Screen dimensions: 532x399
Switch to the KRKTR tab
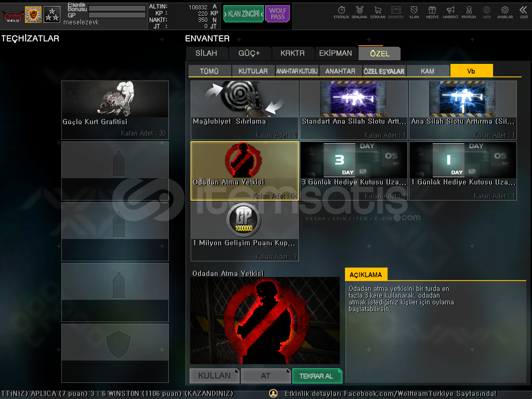[x=292, y=54]
